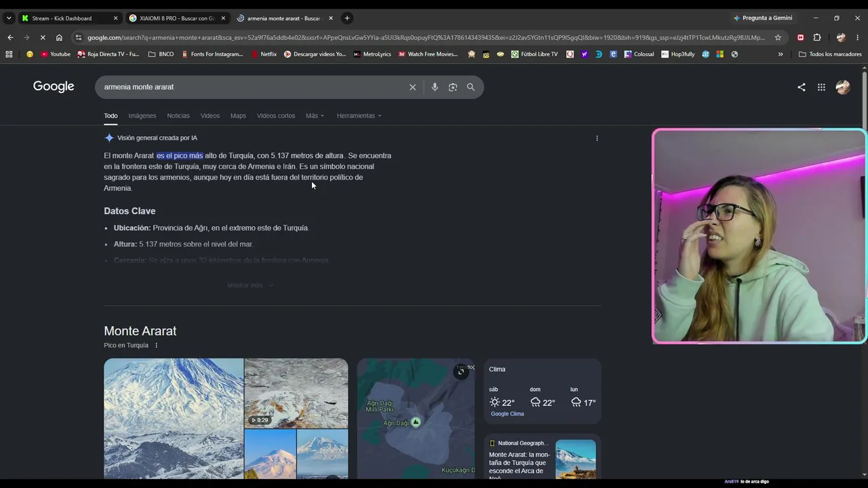Image resolution: width=868 pixels, height=488 pixels.
Task: Switch to the Videos results tab
Action: click(x=210, y=116)
